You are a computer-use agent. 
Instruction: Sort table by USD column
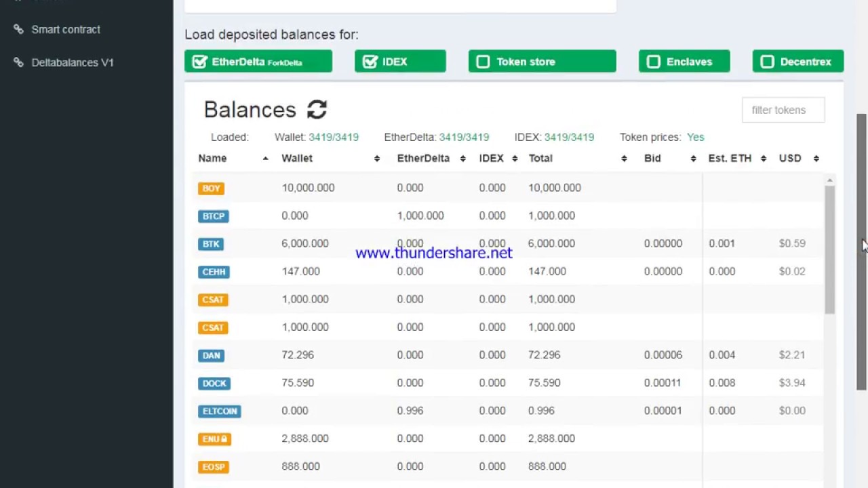point(799,158)
